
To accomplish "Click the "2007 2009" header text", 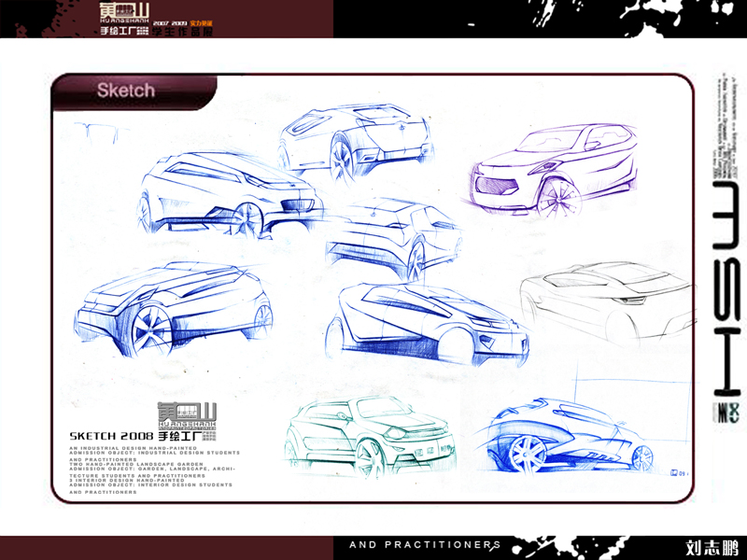I will pyautogui.click(x=170, y=22).
